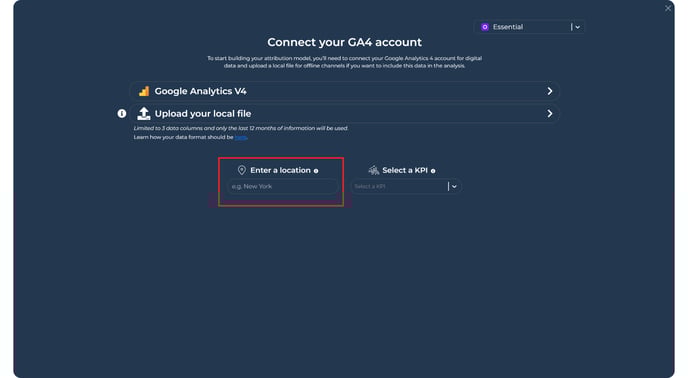Click the info dot next to Select a KPI
Viewport: 688px width, 378px height.
[433, 171]
